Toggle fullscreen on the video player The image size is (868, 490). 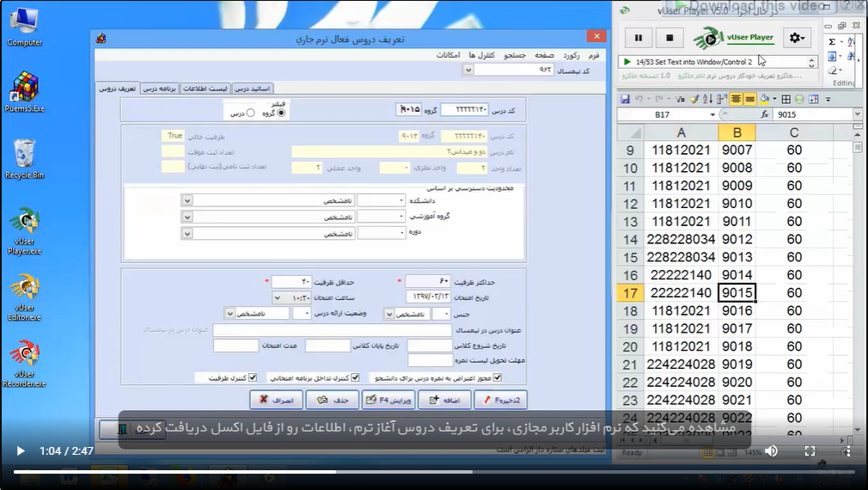point(810,450)
